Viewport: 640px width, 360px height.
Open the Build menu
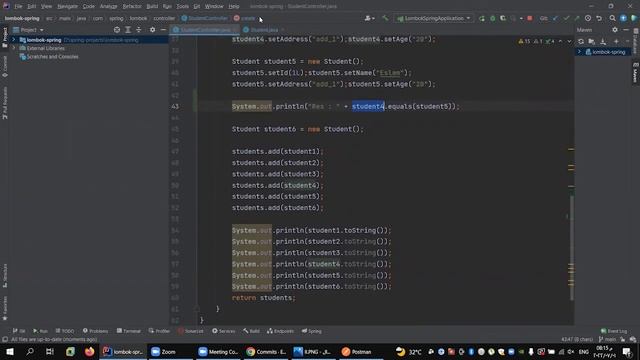[152, 6]
